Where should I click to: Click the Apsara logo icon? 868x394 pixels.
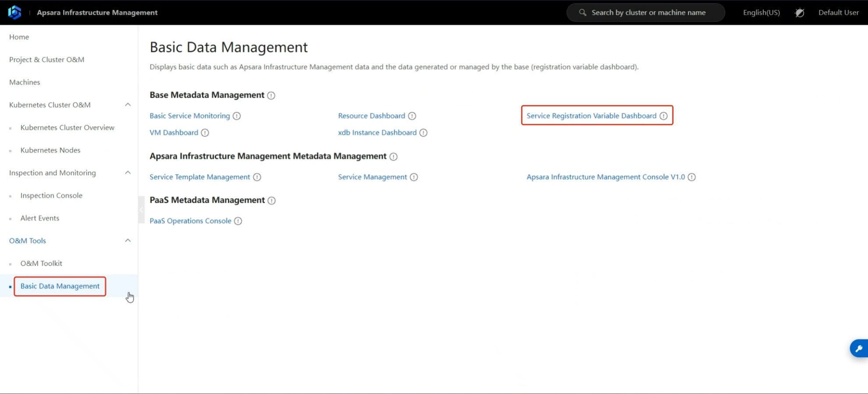[x=15, y=12]
